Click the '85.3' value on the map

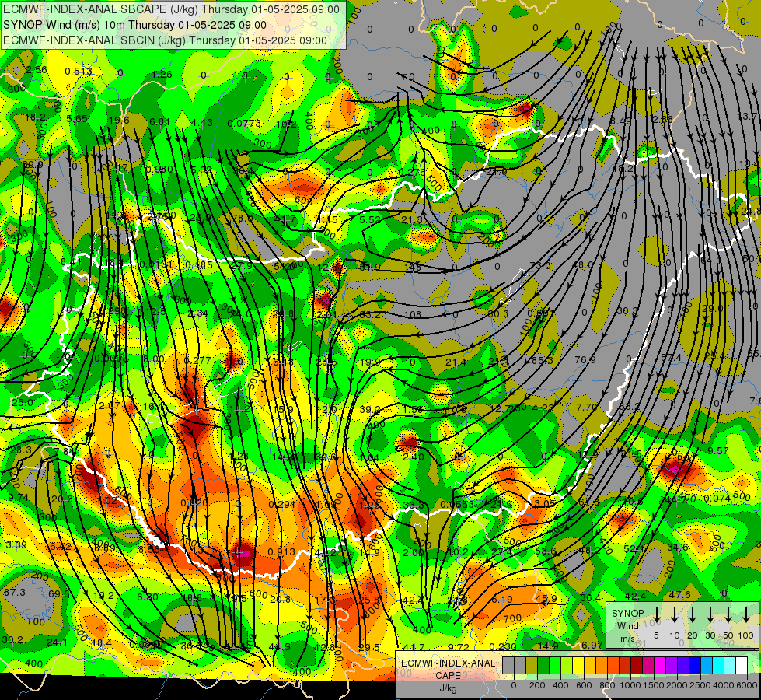coord(542,360)
